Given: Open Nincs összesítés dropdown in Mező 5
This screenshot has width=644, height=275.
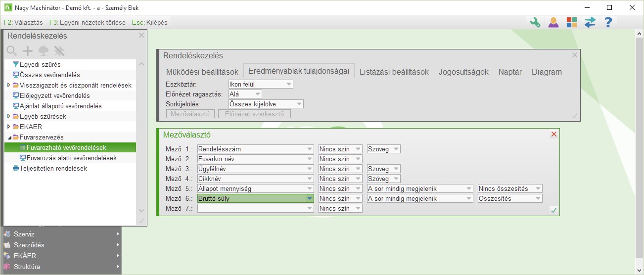Looking at the screenshot, I should pyautogui.click(x=509, y=188).
